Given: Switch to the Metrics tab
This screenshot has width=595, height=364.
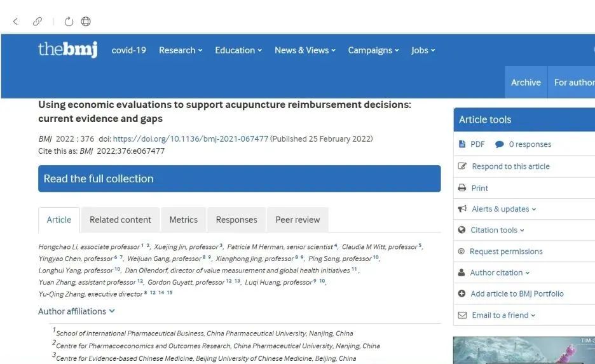Looking at the screenshot, I should (x=183, y=220).
